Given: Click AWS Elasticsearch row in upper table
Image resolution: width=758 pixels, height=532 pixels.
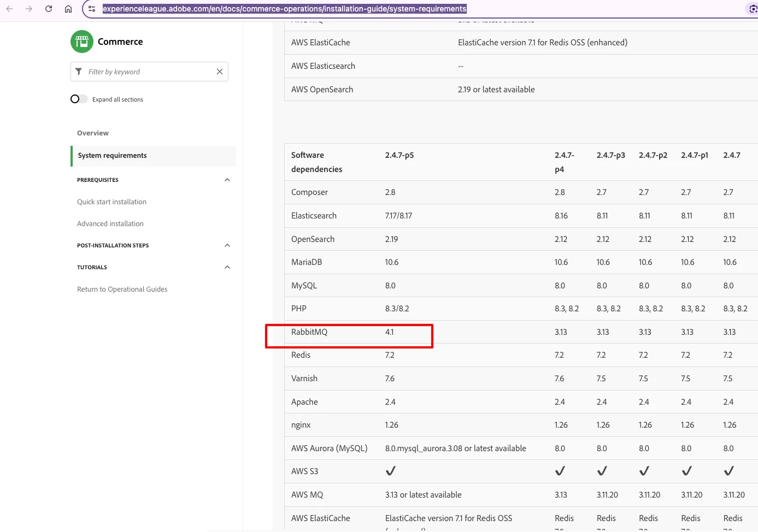Looking at the screenshot, I should point(323,66).
